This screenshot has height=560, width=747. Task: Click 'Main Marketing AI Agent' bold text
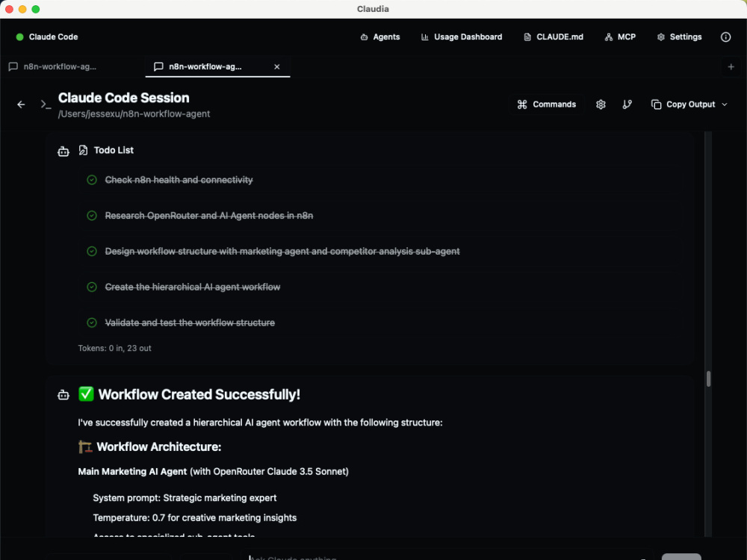(132, 471)
